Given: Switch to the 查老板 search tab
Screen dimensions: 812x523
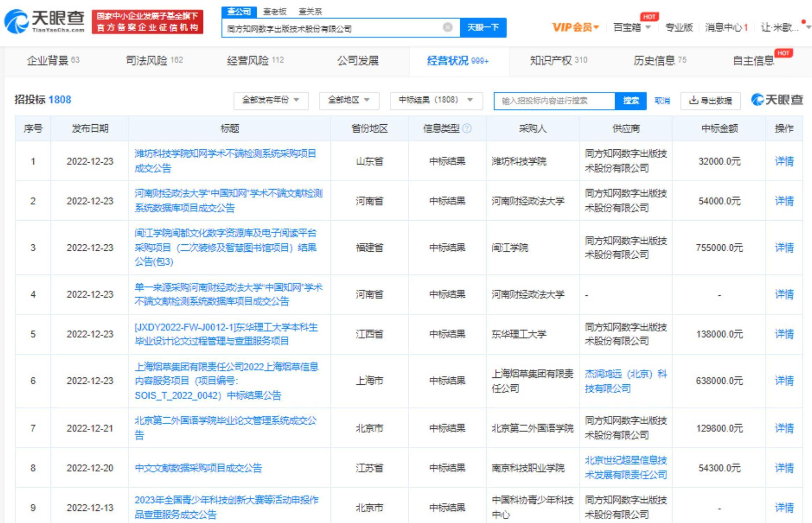Looking at the screenshot, I should (x=275, y=12).
